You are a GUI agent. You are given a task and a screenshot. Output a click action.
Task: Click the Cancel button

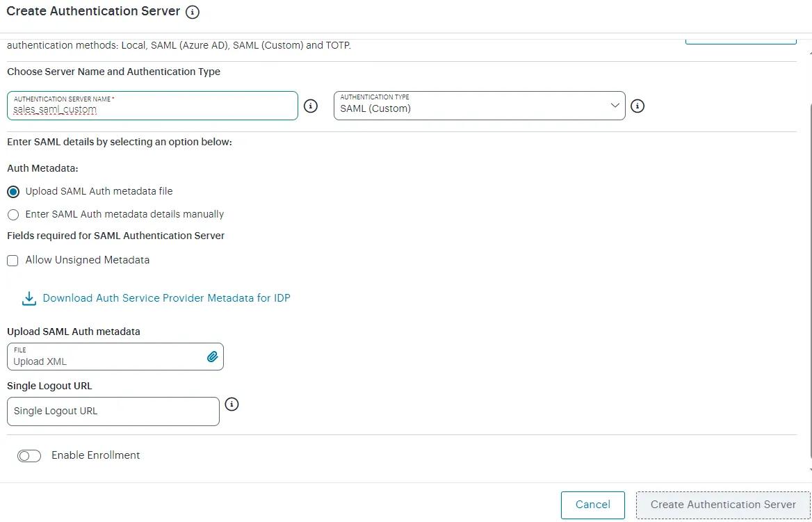coord(593,505)
